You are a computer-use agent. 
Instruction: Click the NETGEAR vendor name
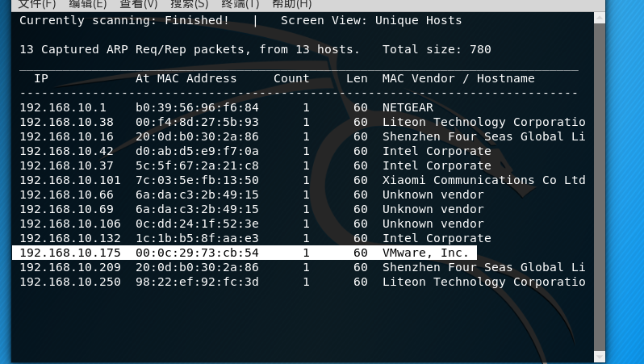tap(408, 107)
